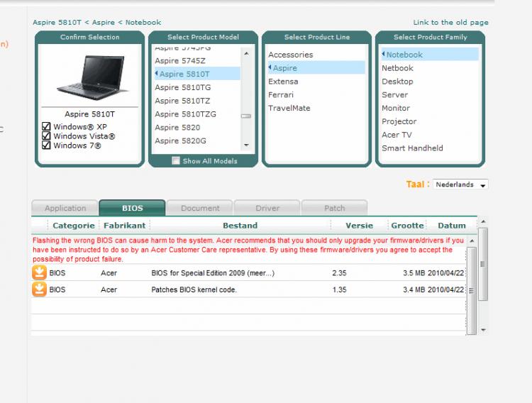Select Aspire 5745Z in the model list
Screen dimensions: 532x403
click(197, 61)
